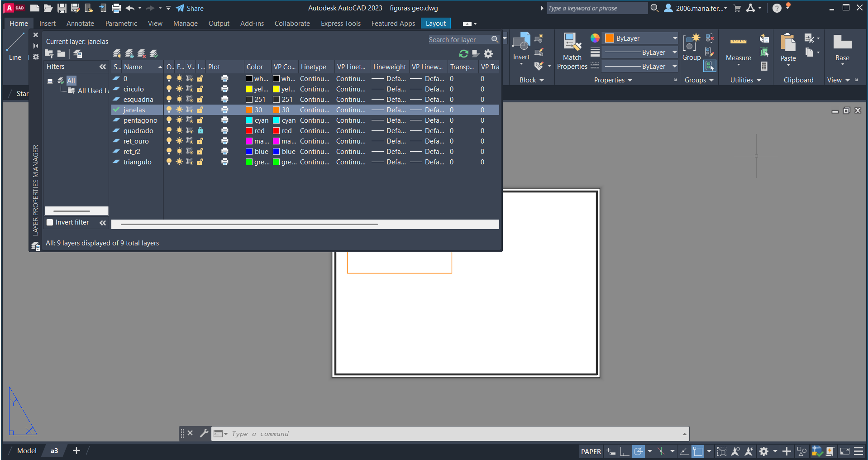Image resolution: width=868 pixels, height=460 pixels.
Task: Click the Set Current layer icon
Action: click(154, 54)
